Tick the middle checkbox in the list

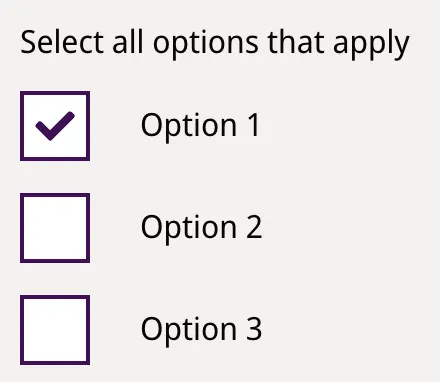pyautogui.click(x=55, y=228)
